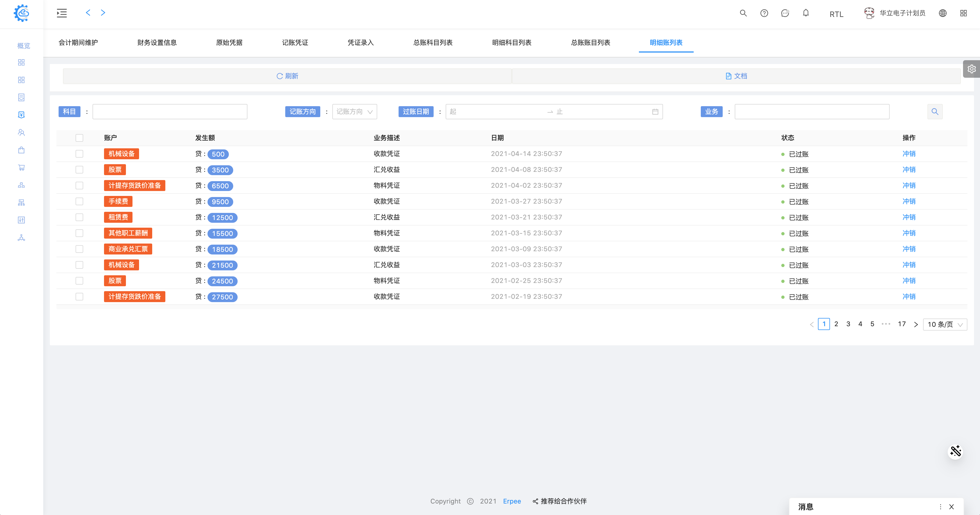980x515 pixels.
Task: Click the blue search icon beside 业务 filter
Action: (935, 111)
